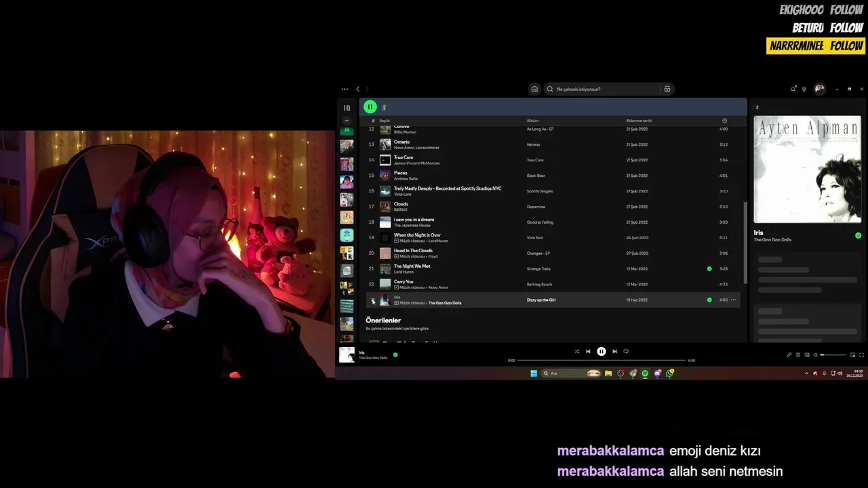Click the Ayten Alpman cover in right panel
Image resolution: width=868 pixels, height=488 pixels.
point(808,169)
